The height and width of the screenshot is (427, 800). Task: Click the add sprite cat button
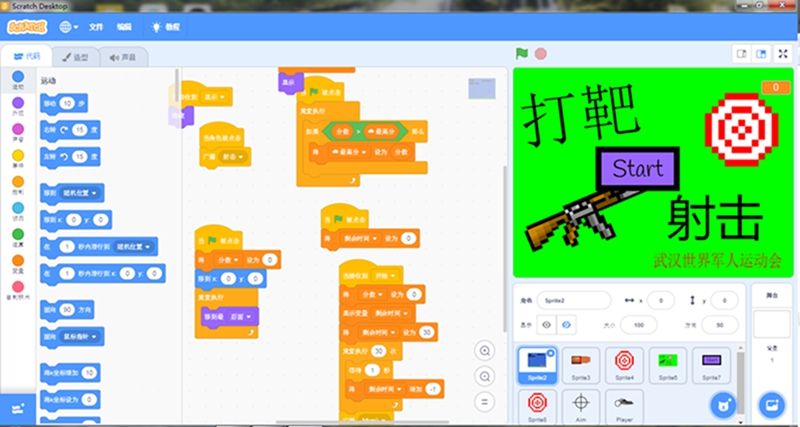(723, 406)
